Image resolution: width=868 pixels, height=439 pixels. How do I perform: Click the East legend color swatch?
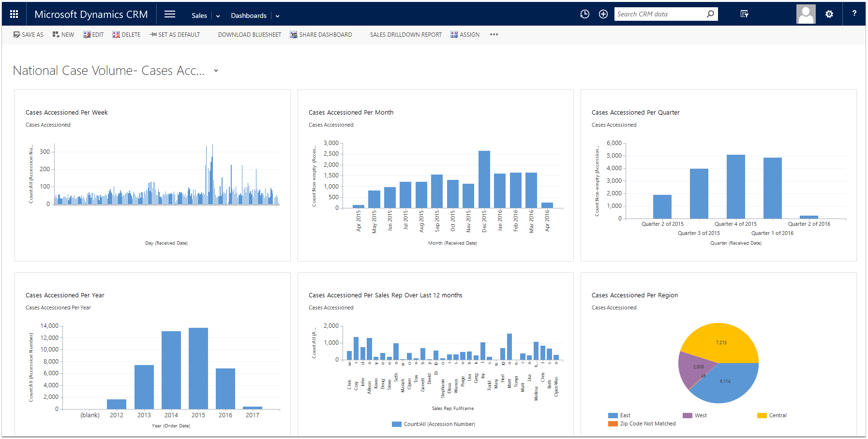click(613, 415)
